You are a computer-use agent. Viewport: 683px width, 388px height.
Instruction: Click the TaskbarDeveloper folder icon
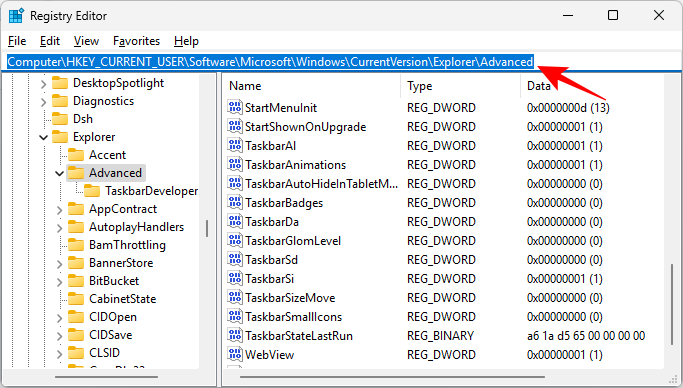point(92,191)
